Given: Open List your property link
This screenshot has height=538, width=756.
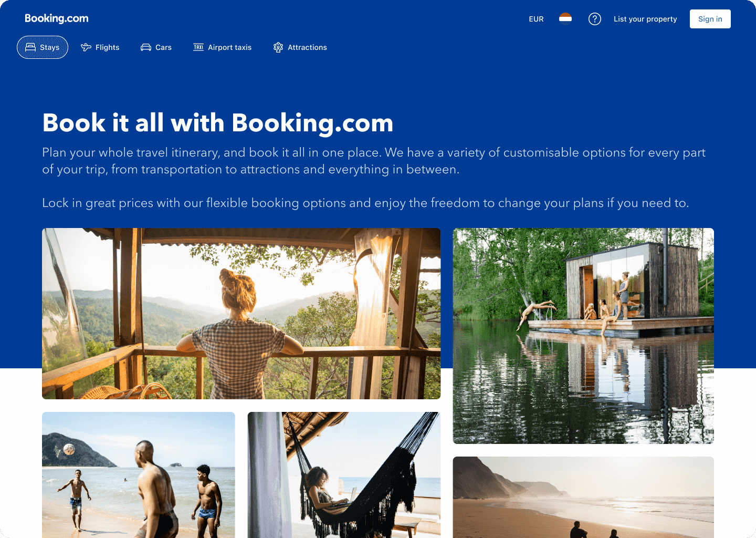Looking at the screenshot, I should (645, 19).
